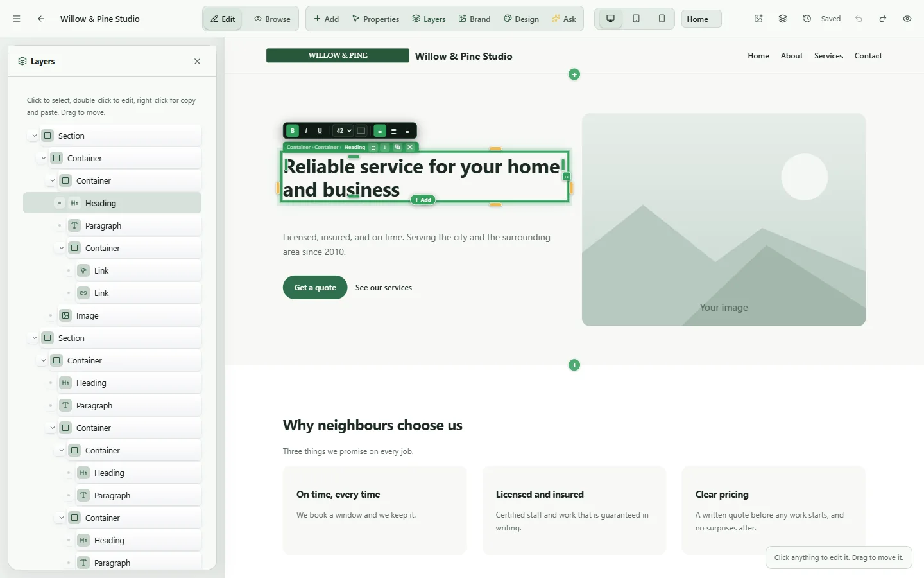Image resolution: width=924 pixels, height=578 pixels.
Task: Open the Design menu
Action: click(521, 19)
